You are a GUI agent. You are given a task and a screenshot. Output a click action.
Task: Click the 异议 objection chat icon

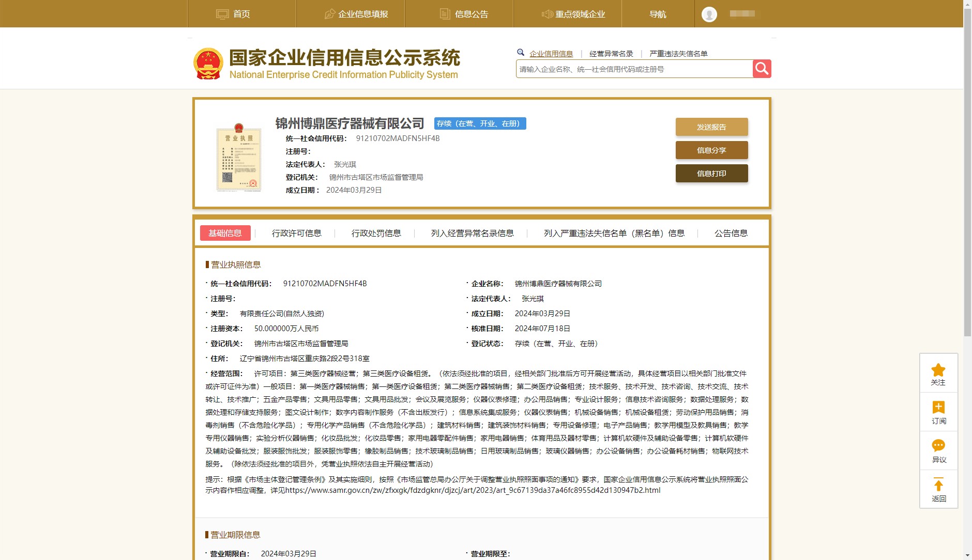point(938,445)
